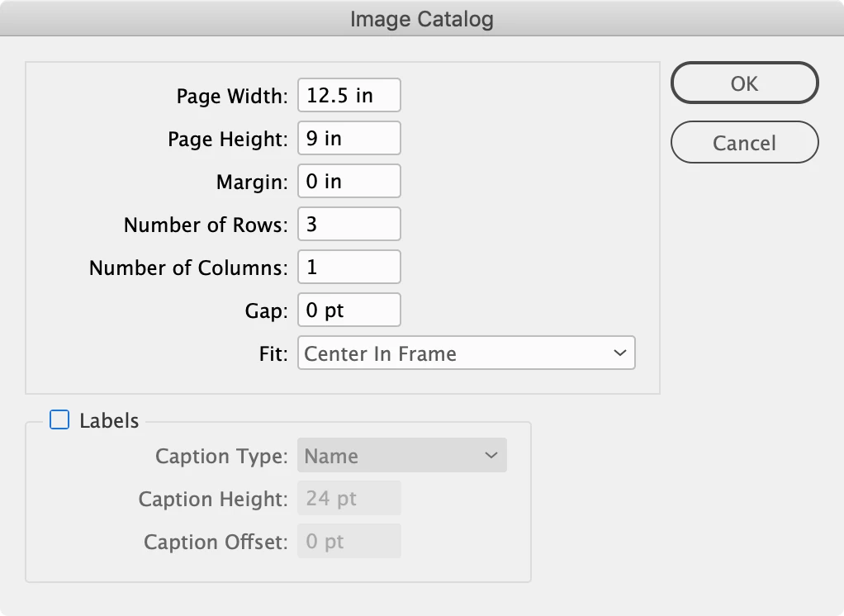The width and height of the screenshot is (844, 616).
Task: Enable the Labels checkbox
Action: 59,420
